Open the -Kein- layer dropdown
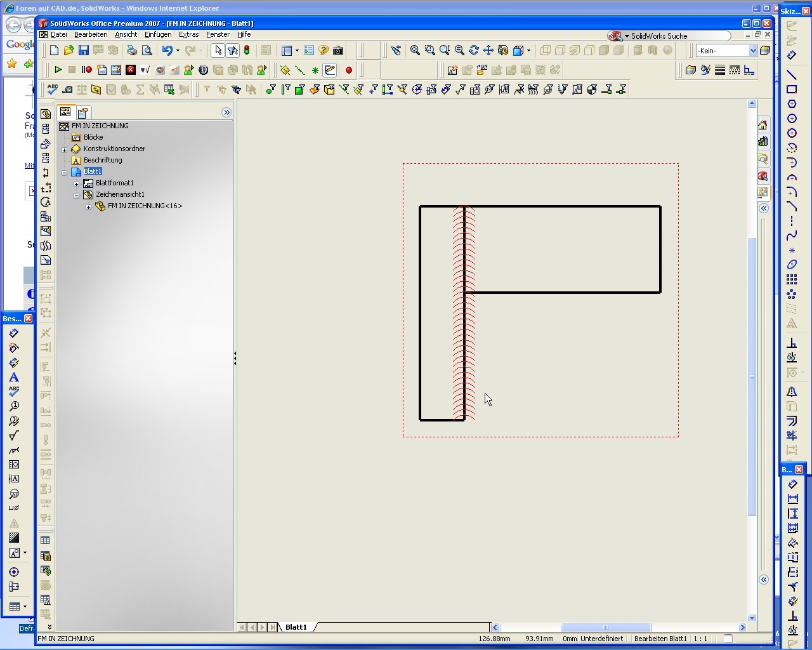 click(x=753, y=51)
